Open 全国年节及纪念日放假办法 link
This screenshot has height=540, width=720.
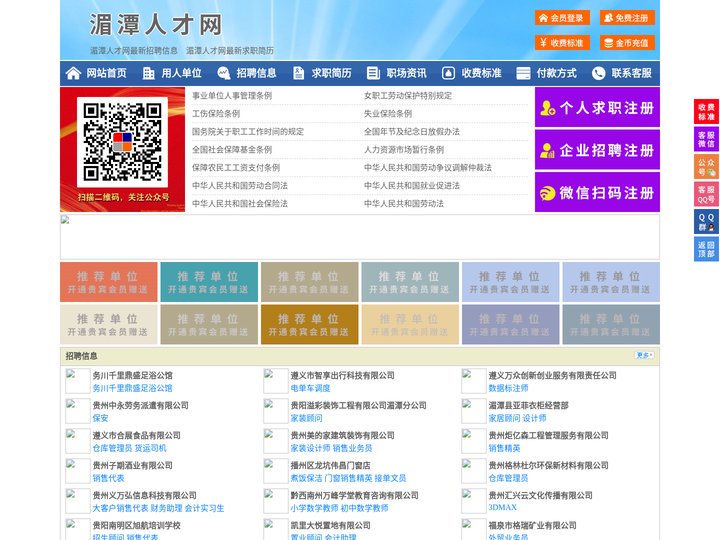[x=412, y=131]
